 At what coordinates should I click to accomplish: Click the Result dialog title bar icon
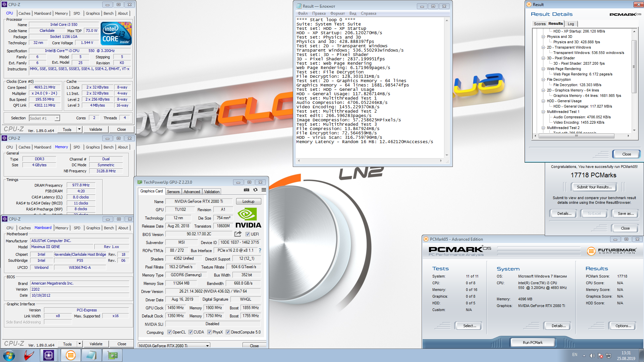[x=529, y=5]
